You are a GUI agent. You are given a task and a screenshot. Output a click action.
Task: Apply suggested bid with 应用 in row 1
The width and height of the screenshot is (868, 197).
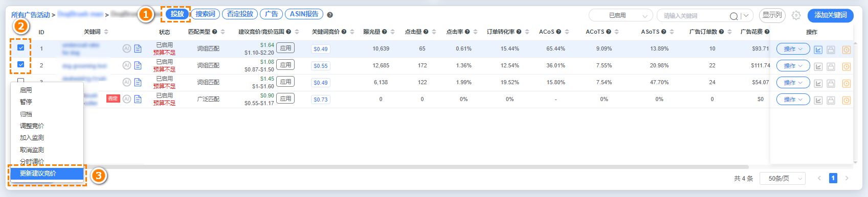[x=285, y=48]
